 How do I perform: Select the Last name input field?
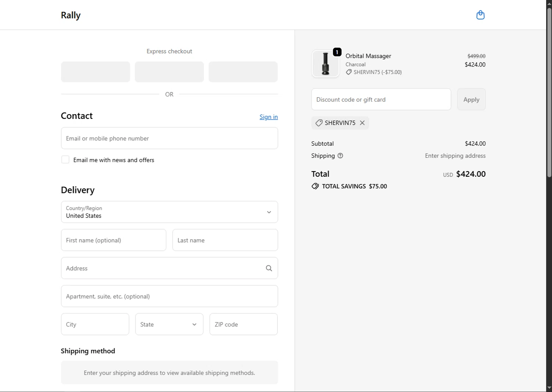point(225,240)
